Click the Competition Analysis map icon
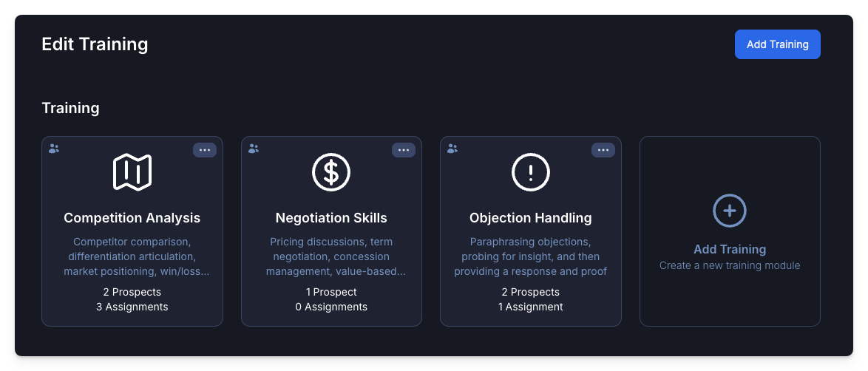 [x=132, y=172]
